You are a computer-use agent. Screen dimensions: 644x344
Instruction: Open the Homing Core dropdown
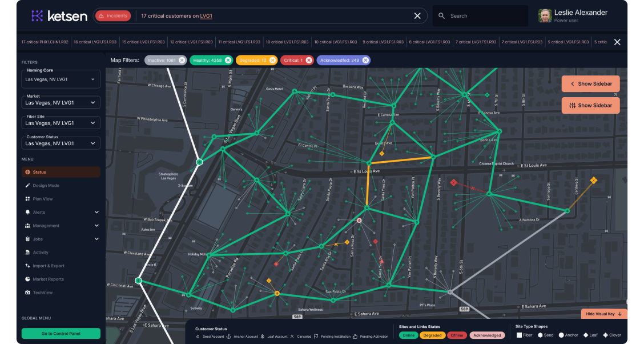tap(61, 79)
